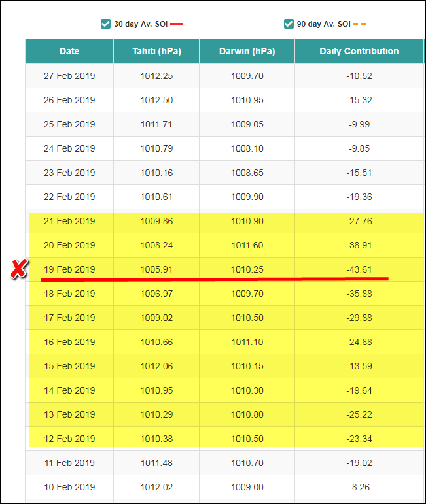
Task: Click the orange dashed legend swatch
Action: (x=359, y=24)
